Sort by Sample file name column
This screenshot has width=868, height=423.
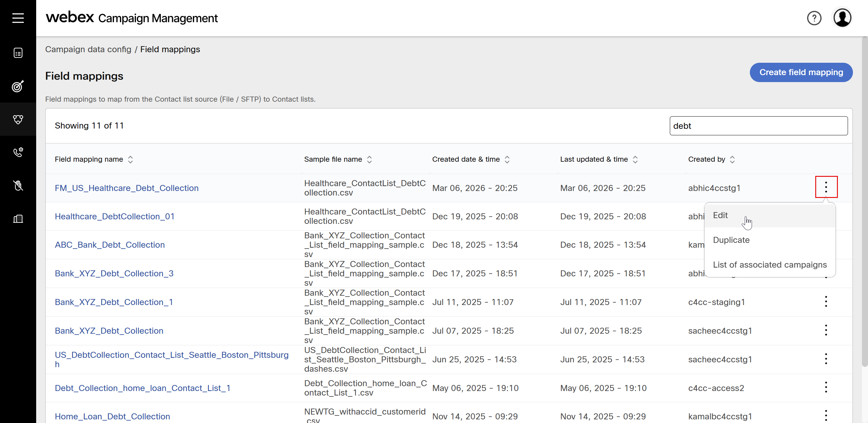369,159
